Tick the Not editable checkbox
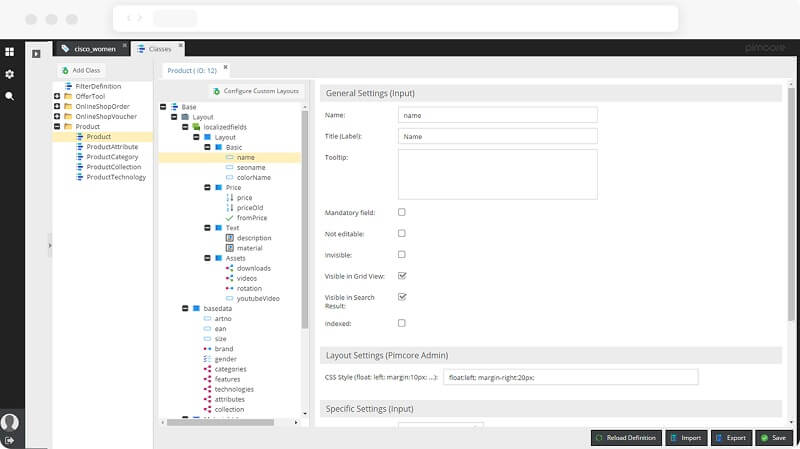The image size is (800, 449). pyautogui.click(x=402, y=233)
